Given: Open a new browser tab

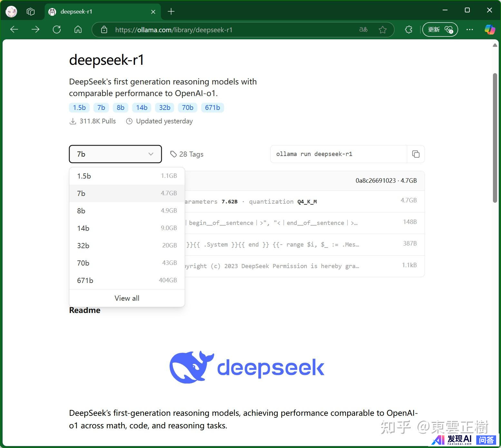Looking at the screenshot, I should [171, 12].
